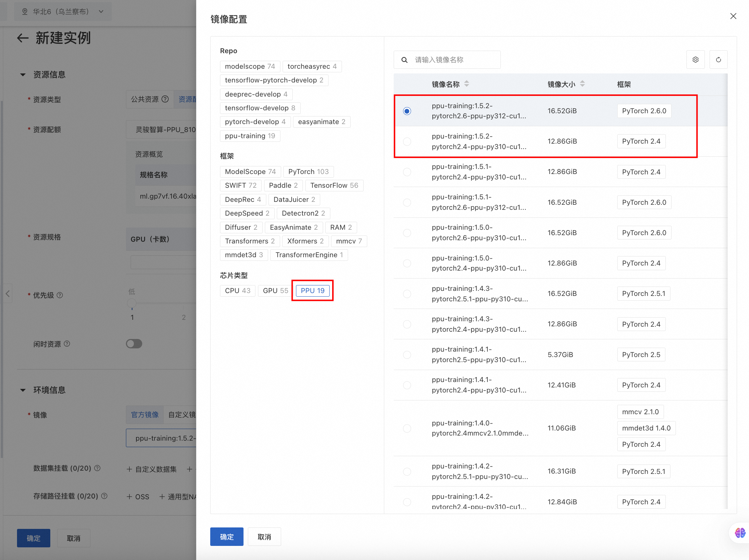749x560 pixels.
Task: Click 取消 button in image dialog
Action: (264, 537)
